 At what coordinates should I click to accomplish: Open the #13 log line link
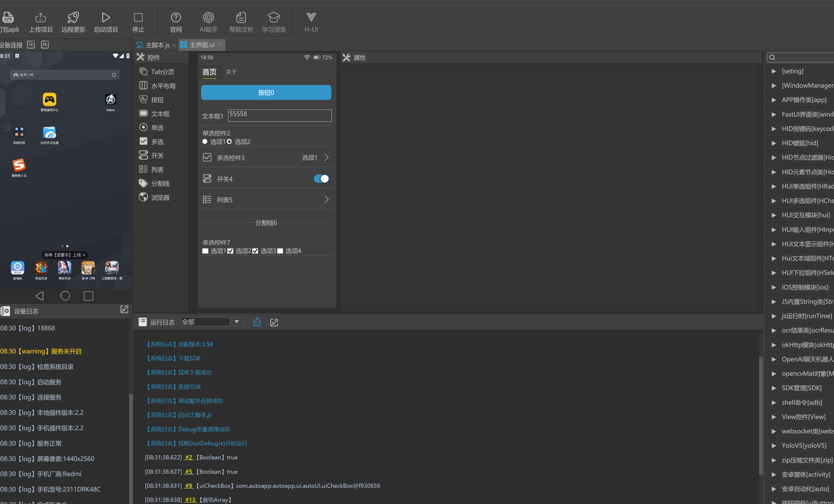[190, 499]
